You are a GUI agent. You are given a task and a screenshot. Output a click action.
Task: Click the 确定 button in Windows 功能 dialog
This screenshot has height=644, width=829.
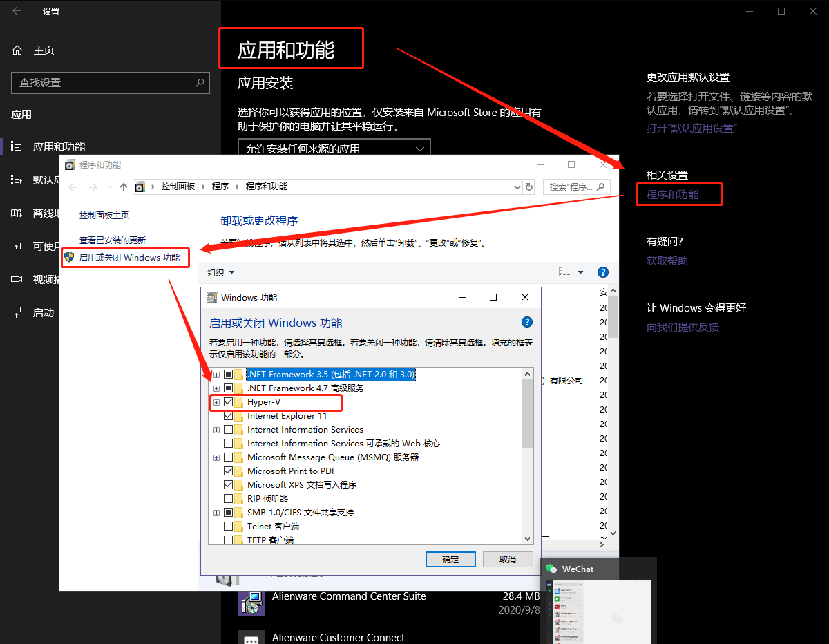point(450,559)
